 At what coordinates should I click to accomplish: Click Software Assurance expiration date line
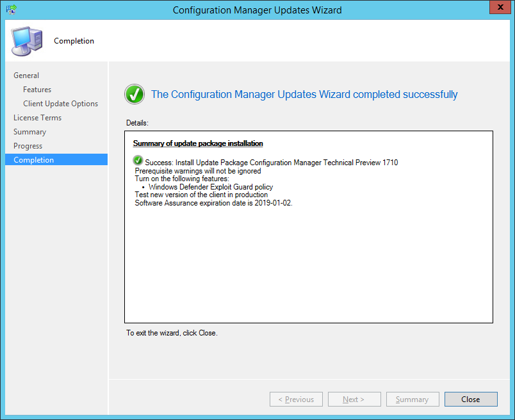[x=213, y=203]
